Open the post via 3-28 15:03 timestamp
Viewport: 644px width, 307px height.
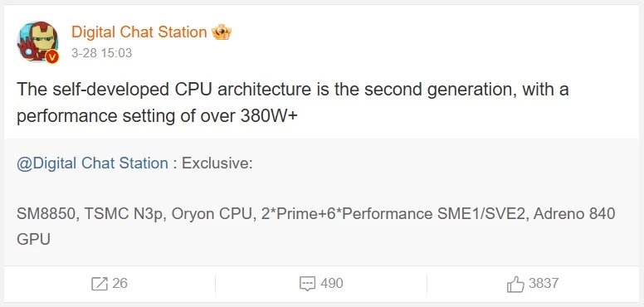tap(101, 53)
